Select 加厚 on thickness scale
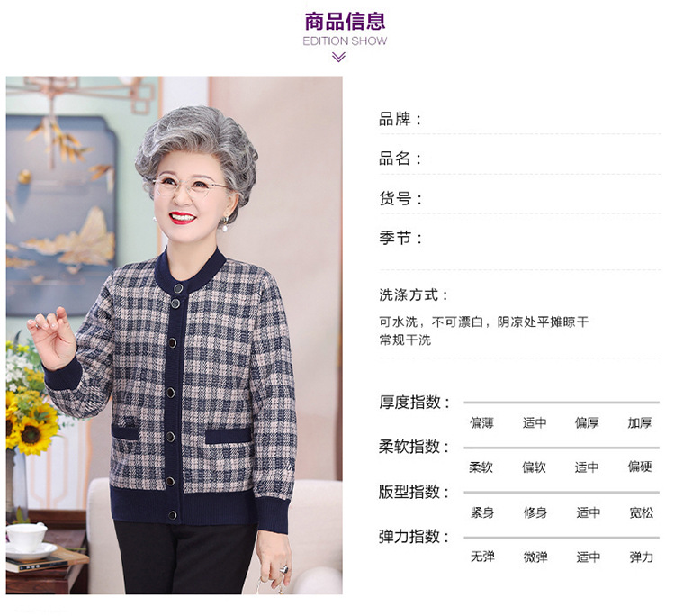This screenshot has height=616, width=675. point(640,423)
